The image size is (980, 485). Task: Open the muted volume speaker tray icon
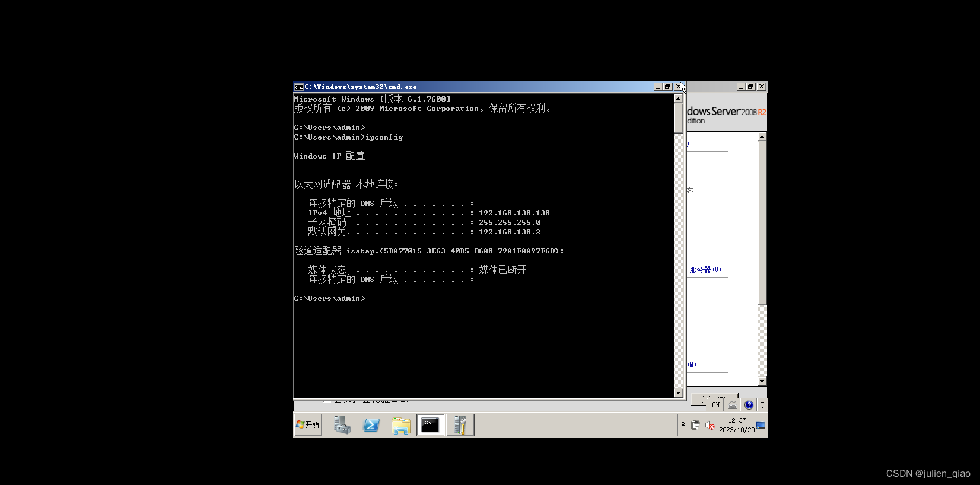coord(709,425)
